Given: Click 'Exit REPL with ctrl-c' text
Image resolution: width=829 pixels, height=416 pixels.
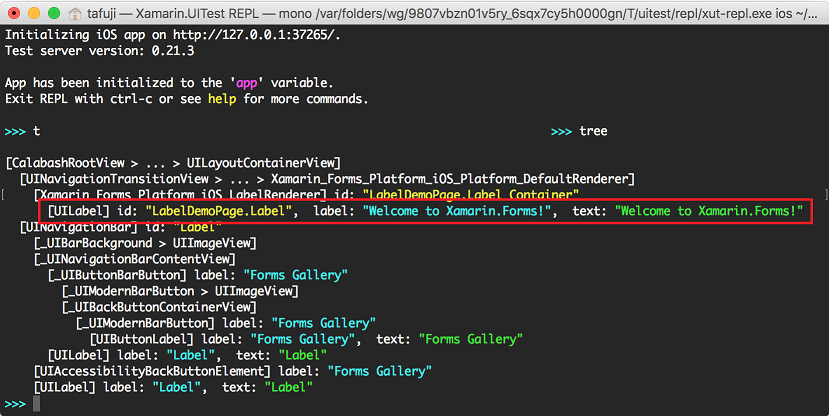Looking at the screenshot, I should pyautogui.click(x=78, y=99).
